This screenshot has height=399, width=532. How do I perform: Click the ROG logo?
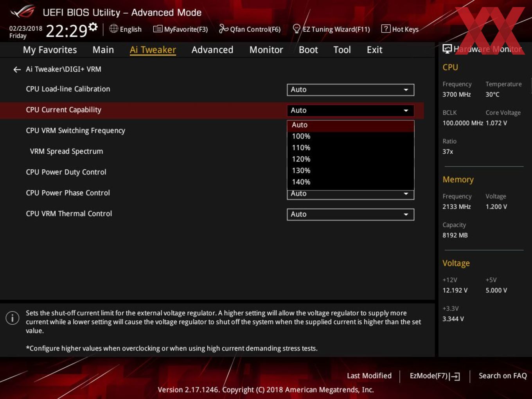click(x=23, y=12)
